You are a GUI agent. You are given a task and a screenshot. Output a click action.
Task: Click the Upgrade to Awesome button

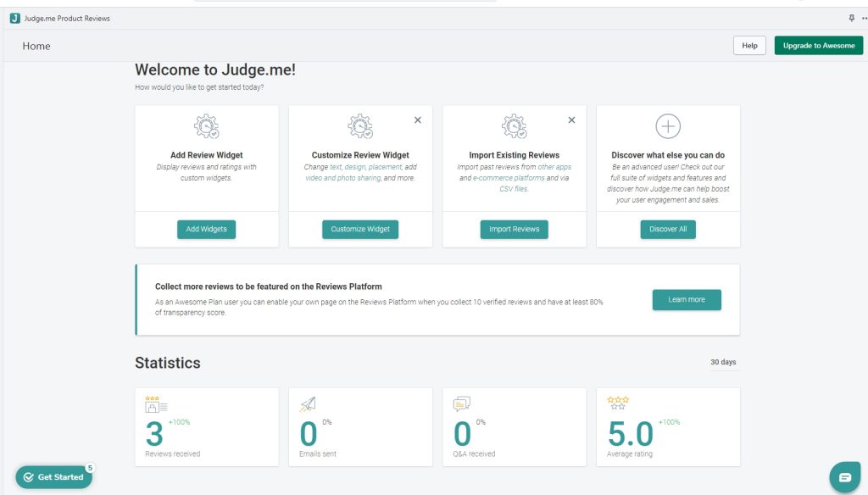point(819,46)
